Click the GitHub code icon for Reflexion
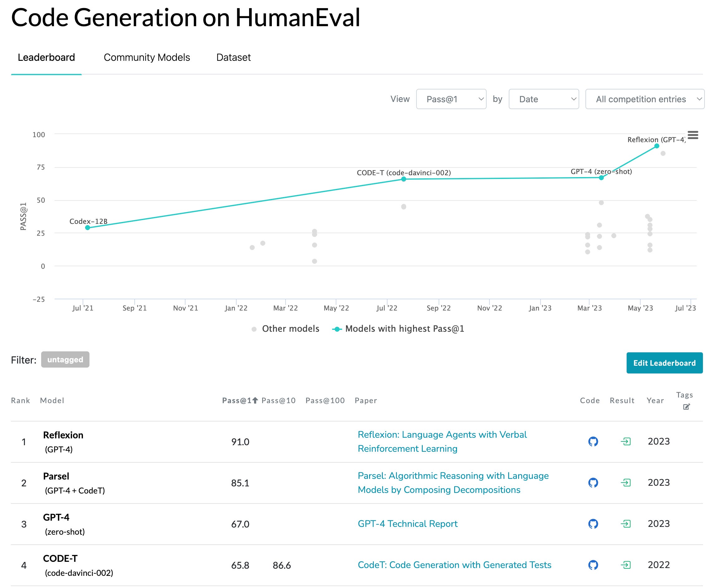Screen dimensions: 717x588 (593, 441)
